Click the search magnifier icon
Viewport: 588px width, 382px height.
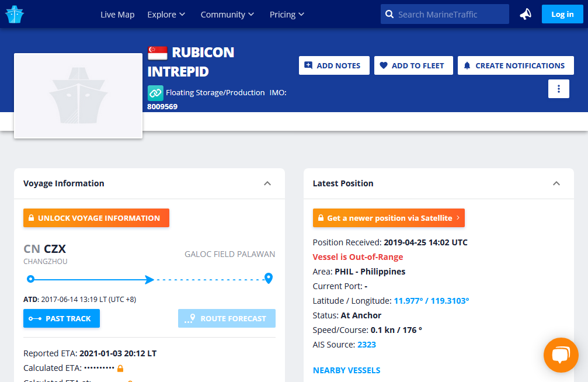click(x=389, y=14)
